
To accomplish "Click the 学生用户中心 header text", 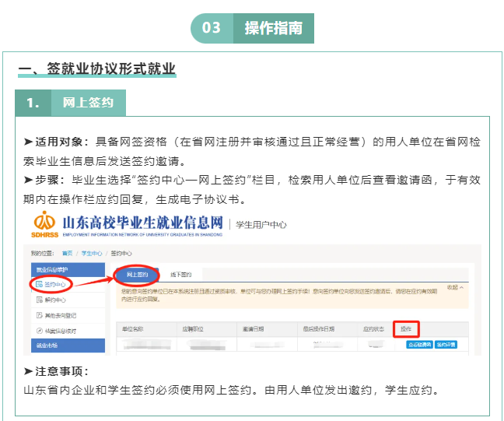I will [261, 225].
